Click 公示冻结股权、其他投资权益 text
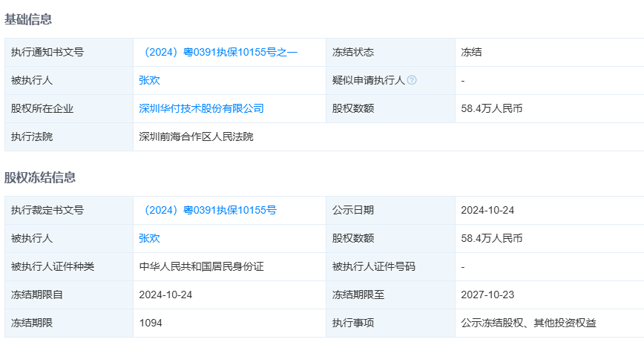This screenshot has height=342, width=644. pos(528,323)
